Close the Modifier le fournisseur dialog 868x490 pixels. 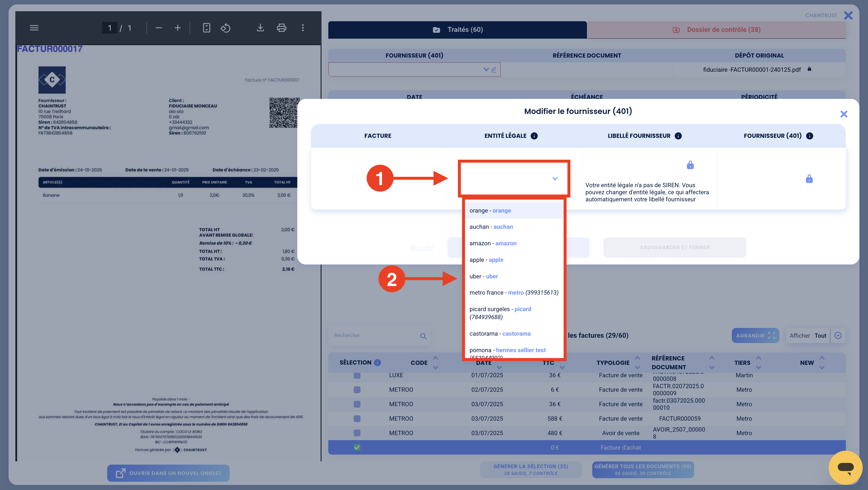point(844,114)
